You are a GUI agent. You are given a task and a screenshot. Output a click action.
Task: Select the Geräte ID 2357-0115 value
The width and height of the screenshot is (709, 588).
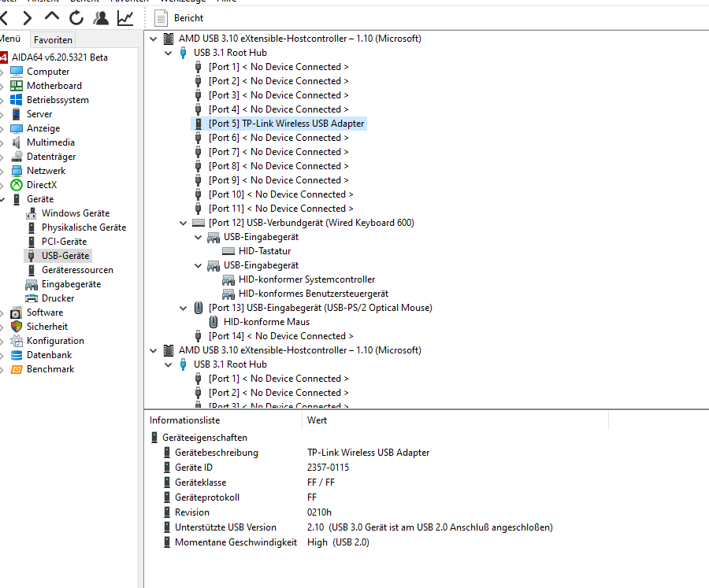point(328,468)
